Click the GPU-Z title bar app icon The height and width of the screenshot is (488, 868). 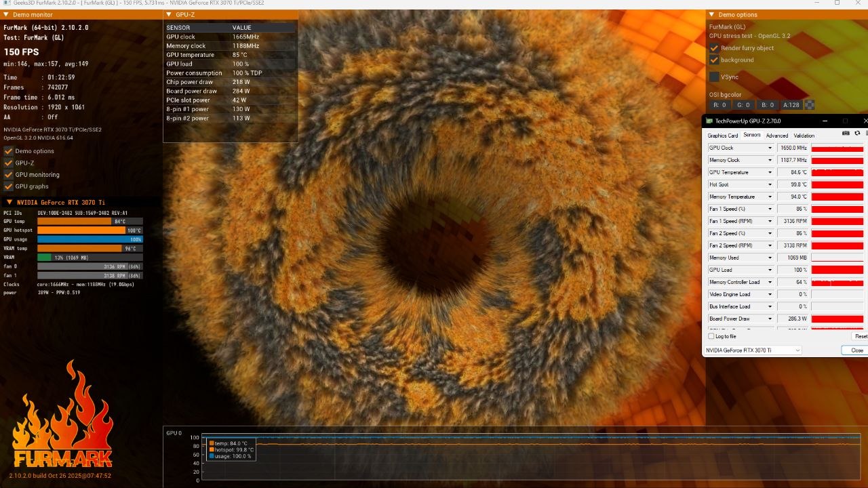click(709, 121)
